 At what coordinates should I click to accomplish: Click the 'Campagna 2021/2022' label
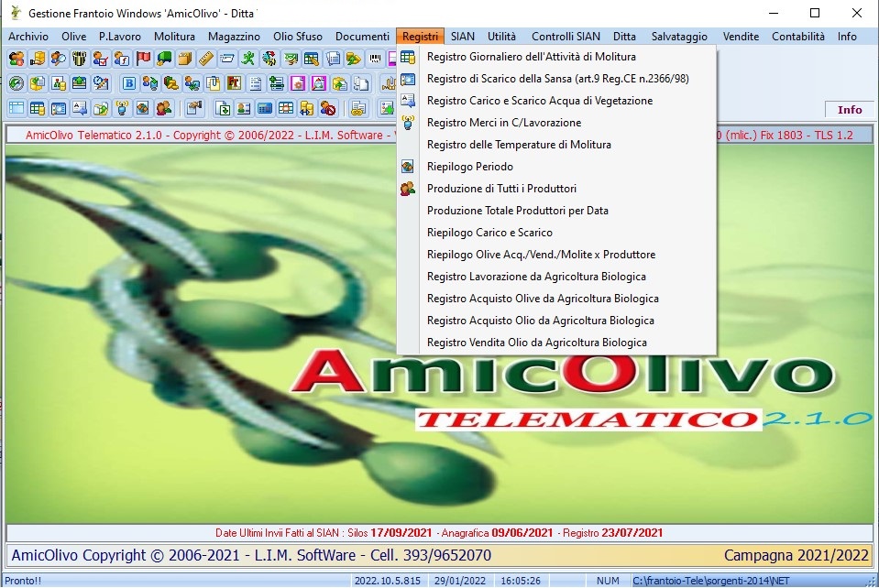point(796,556)
